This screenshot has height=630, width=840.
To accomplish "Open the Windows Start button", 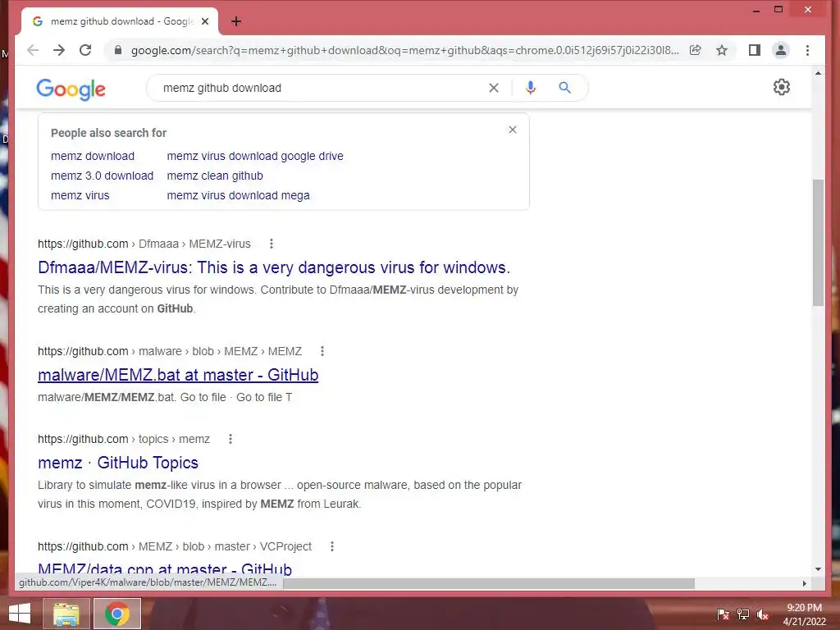I will coord(20,614).
